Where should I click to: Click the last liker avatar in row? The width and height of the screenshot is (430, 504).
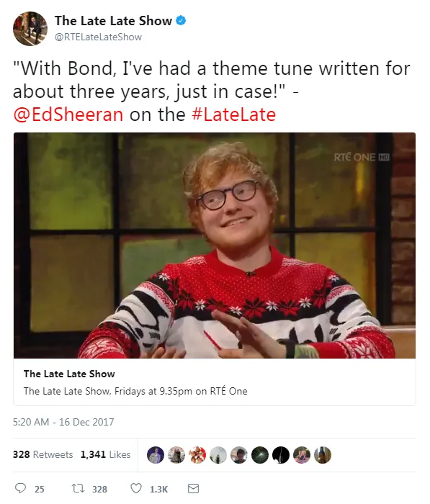point(323,455)
